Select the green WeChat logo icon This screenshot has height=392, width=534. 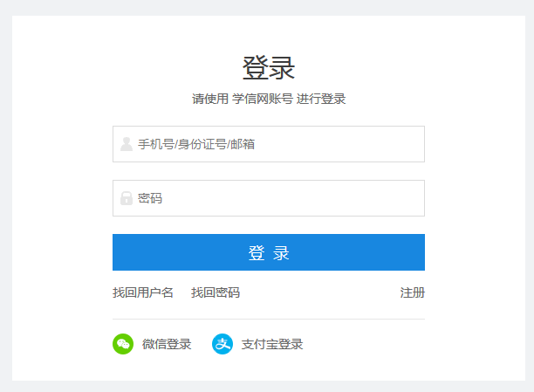click(x=123, y=344)
